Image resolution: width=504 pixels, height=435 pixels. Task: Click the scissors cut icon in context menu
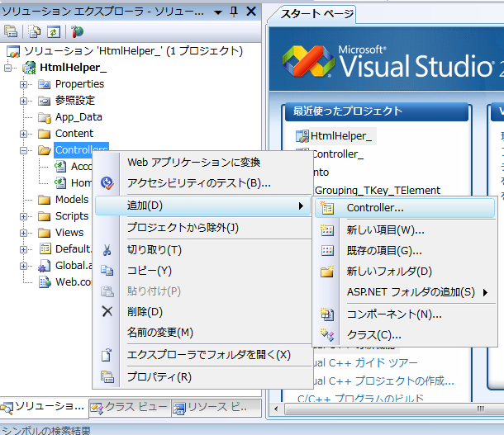tap(107, 250)
